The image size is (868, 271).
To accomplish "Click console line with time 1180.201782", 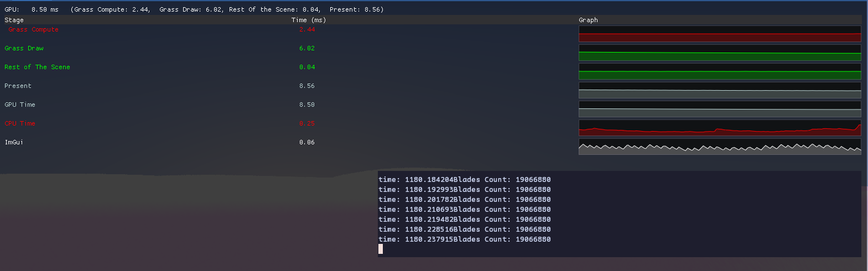I will click(465, 200).
